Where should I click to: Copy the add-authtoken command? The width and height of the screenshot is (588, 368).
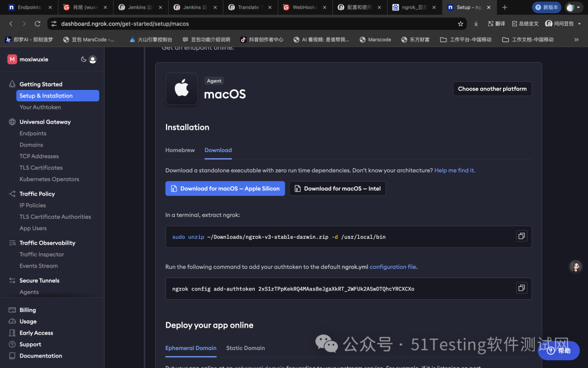(521, 288)
